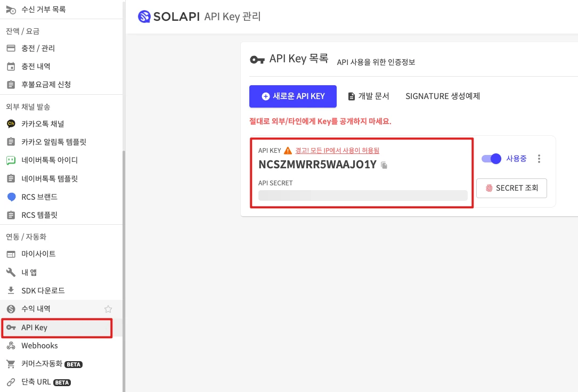This screenshot has width=578, height=392.
Task: Click the IP warning link text
Action: (337, 151)
